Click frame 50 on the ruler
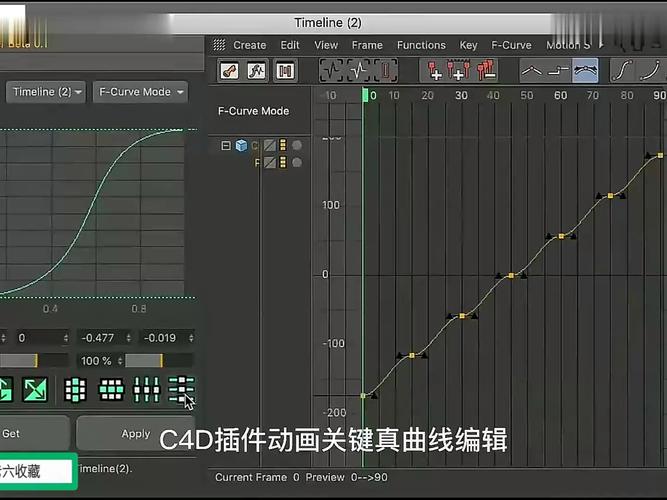 click(527, 95)
